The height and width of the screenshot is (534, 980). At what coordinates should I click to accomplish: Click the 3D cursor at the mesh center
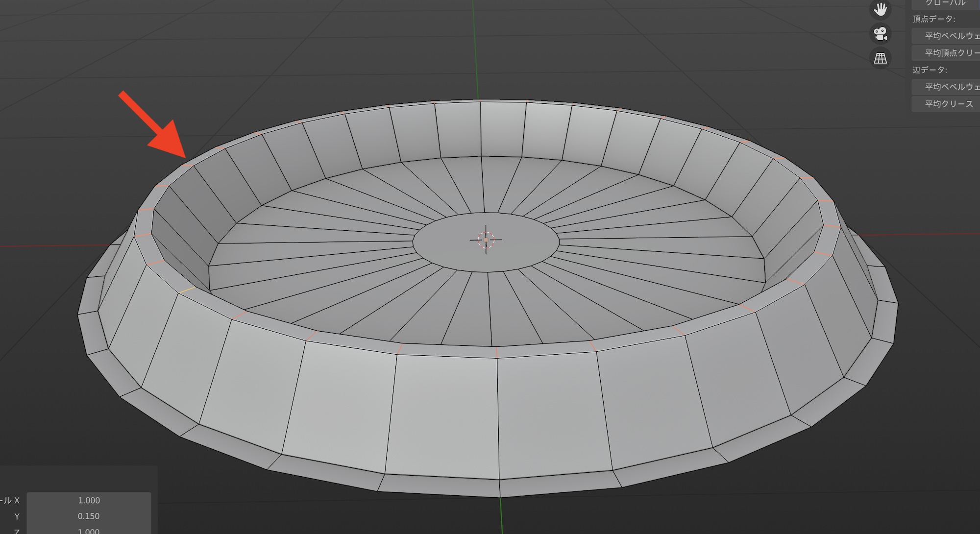[486, 240]
